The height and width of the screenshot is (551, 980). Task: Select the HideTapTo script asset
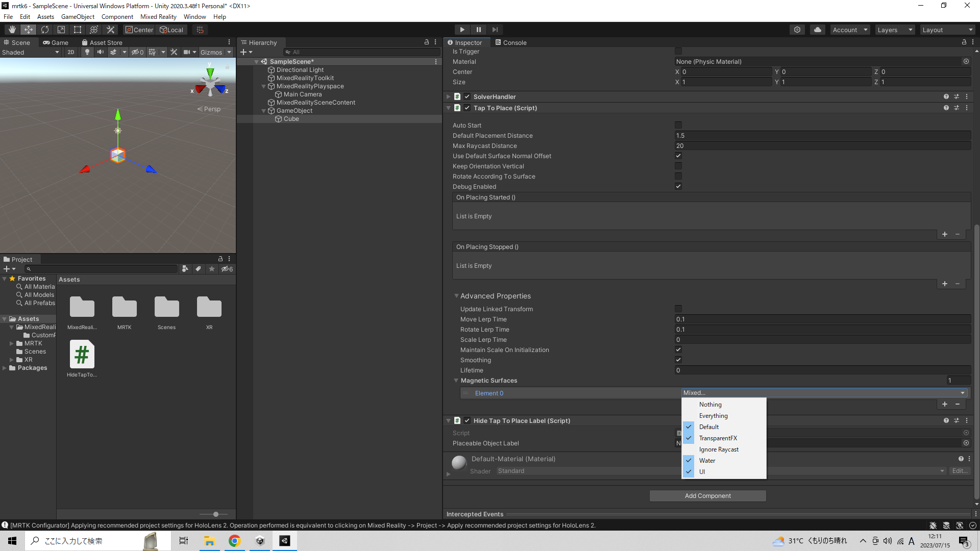[x=82, y=359]
